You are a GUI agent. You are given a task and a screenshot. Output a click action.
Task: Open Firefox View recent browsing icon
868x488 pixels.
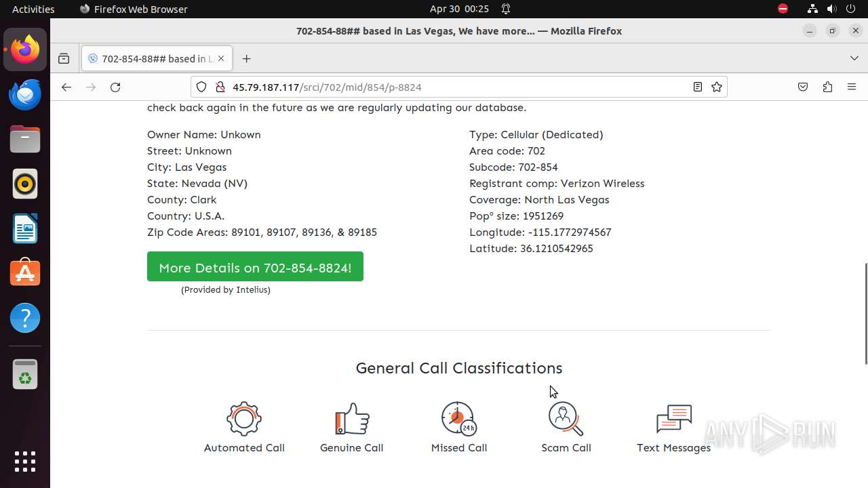coord(64,59)
